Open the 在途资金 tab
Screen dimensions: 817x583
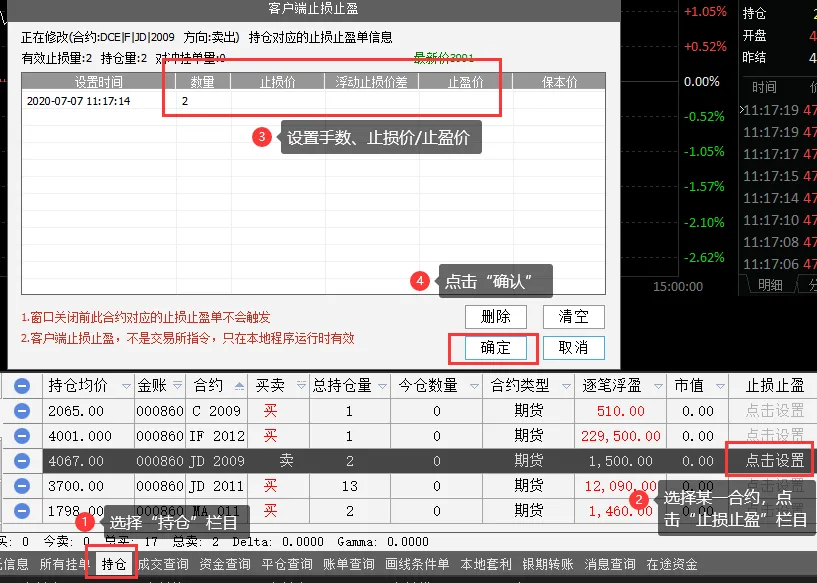click(672, 564)
